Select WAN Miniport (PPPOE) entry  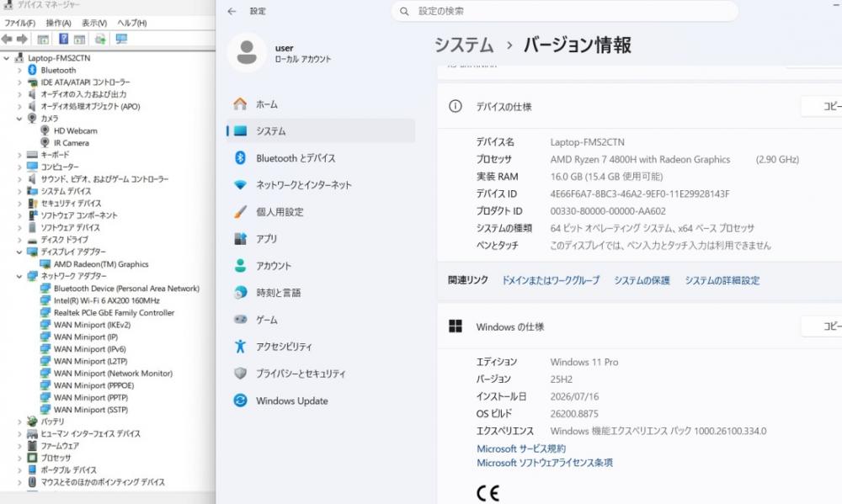tap(93, 386)
